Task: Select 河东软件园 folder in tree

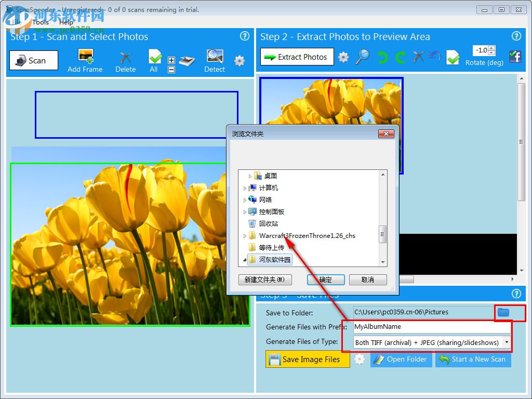Action: (x=270, y=260)
